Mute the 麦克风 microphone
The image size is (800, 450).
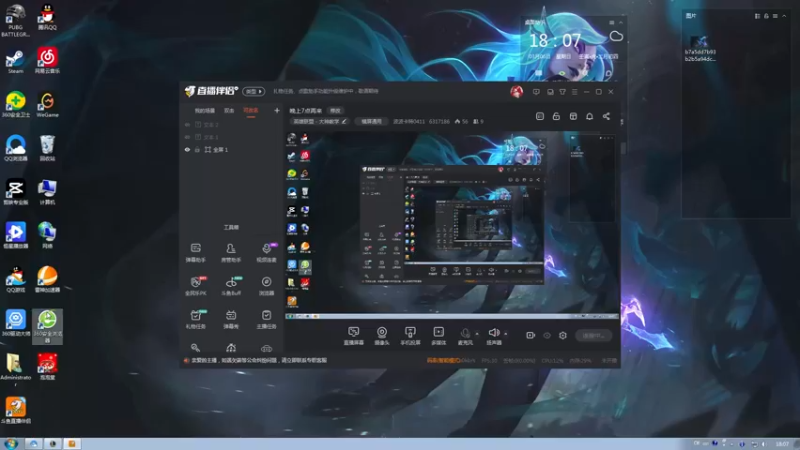click(x=465, y=336)
